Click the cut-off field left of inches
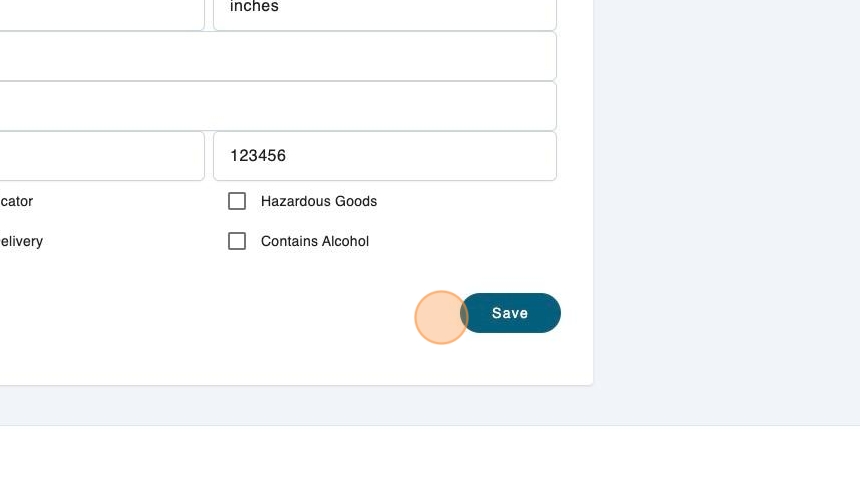 click(x=100, y=12)
